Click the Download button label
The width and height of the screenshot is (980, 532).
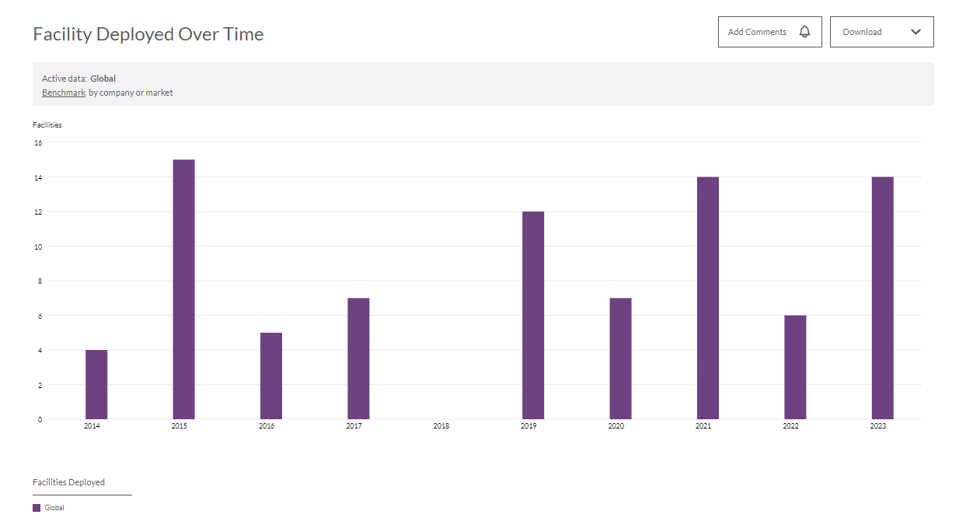863,32
